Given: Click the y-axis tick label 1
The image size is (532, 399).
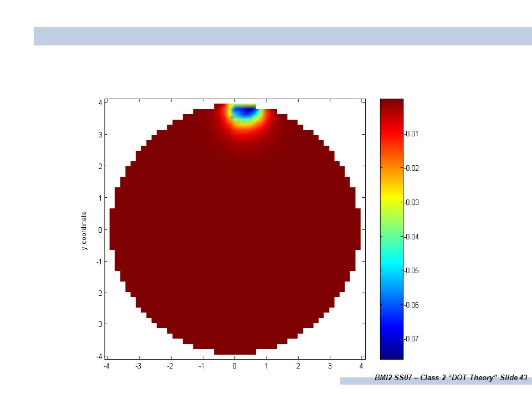Looking at the screenshot, I should [x=100, y=198].
